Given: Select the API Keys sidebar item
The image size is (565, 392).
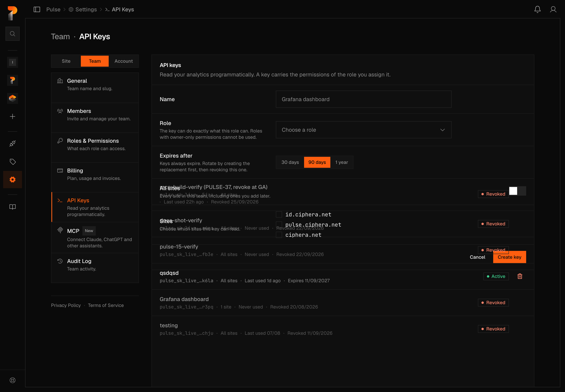Looking at the screenshot, I should (95, 207).
